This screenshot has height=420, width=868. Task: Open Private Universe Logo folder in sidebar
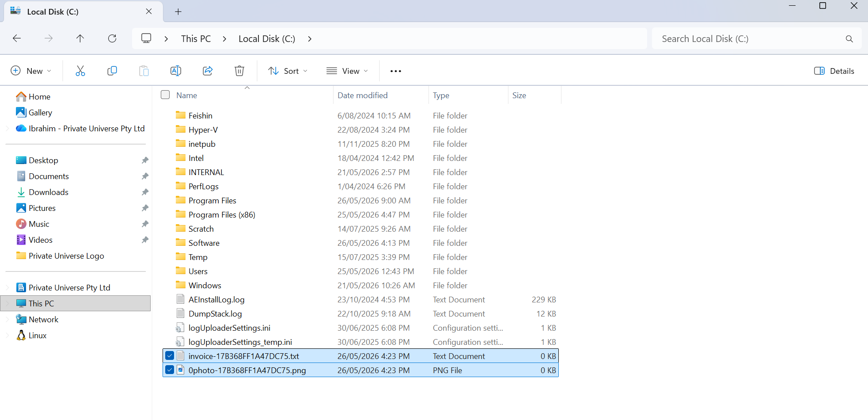[x=66, y=256]
